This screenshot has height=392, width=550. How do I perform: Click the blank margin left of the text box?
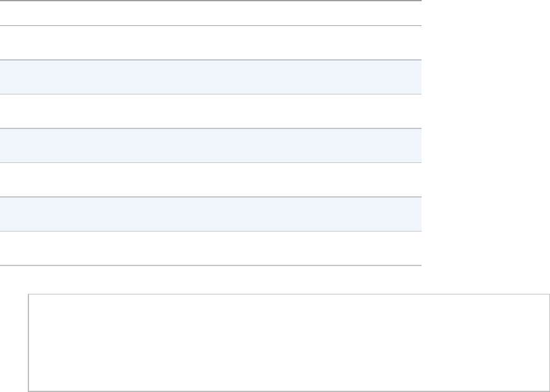point(14,343)
